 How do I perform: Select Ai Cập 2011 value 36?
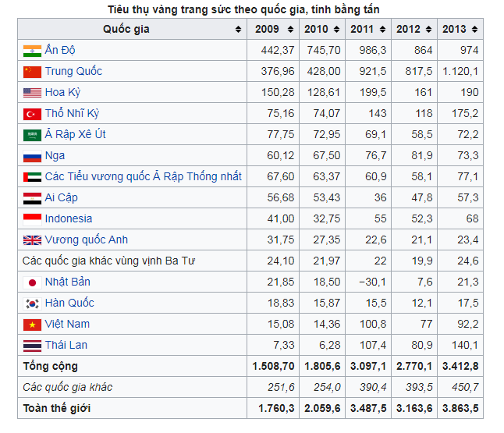[380, 197]
